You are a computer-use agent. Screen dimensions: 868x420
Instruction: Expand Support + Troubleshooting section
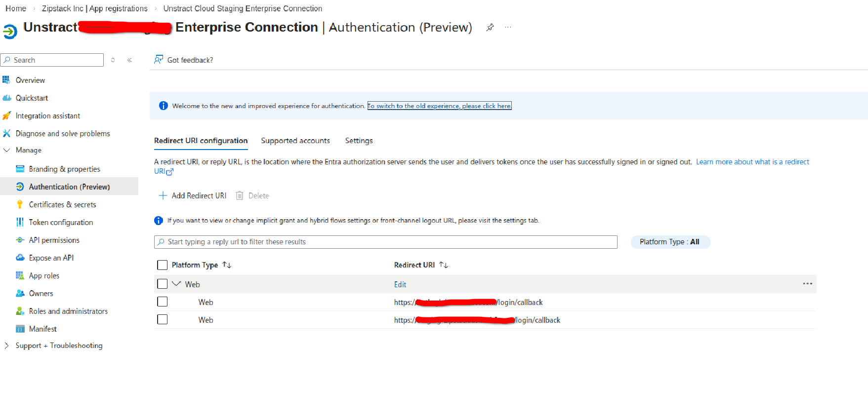(x=6, y=345)
